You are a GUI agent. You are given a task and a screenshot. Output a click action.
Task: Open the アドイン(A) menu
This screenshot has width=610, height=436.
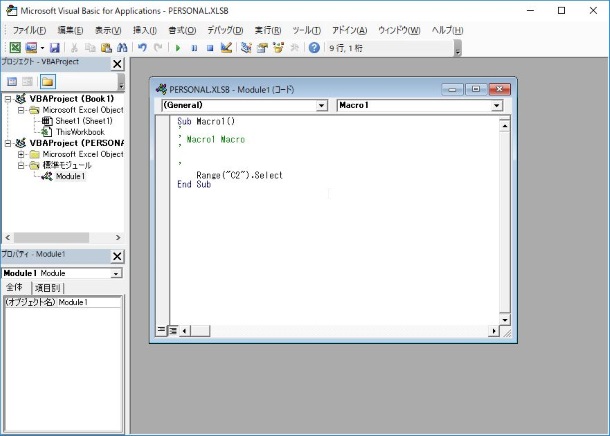pos(349,30)
